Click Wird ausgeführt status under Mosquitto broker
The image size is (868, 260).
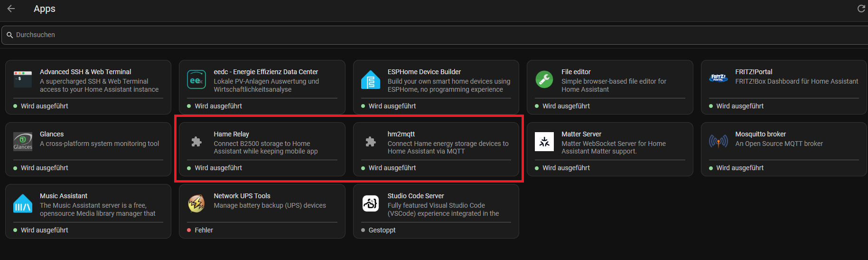click(740, 168)
